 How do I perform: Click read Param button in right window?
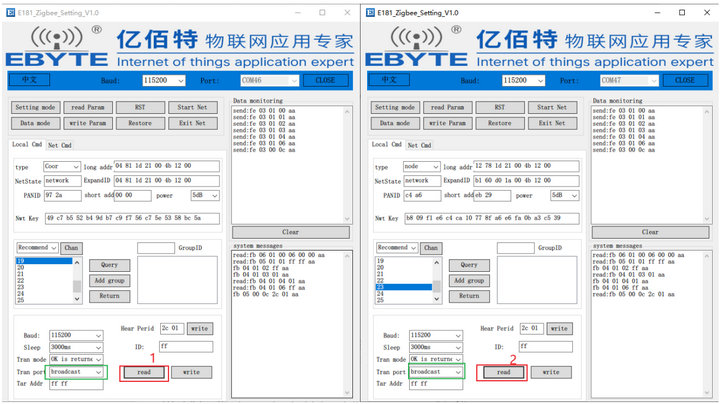tap(447, 107)
